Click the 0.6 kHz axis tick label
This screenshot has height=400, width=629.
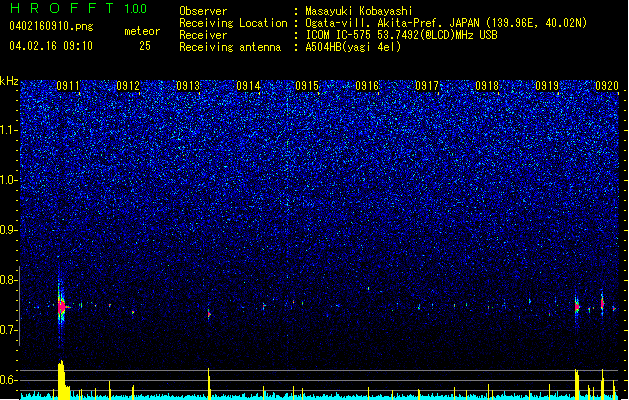(x=9, y=380)
